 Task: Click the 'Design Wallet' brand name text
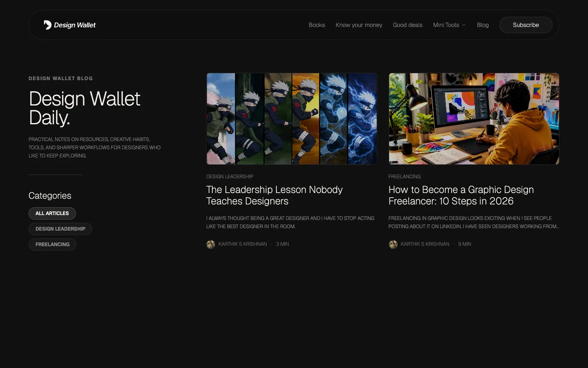coord(75,25)
